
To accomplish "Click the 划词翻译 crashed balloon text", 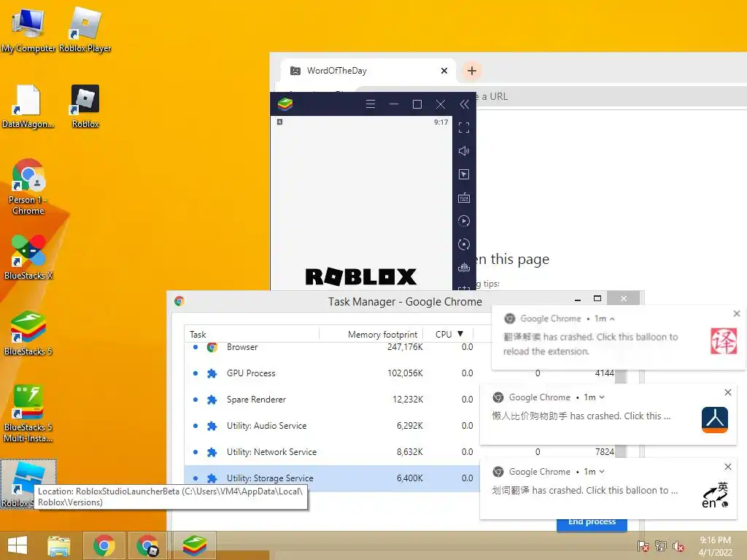I will pos(585,491).
